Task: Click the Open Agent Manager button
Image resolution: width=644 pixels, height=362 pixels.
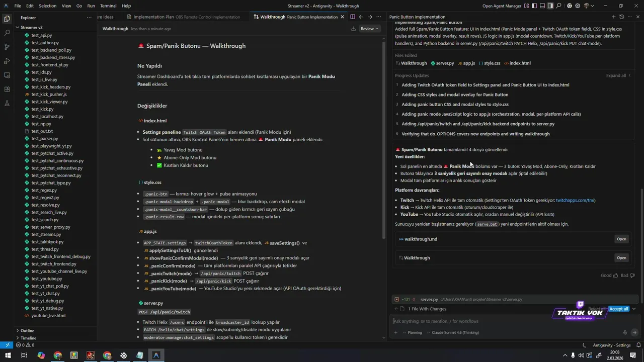Action: tap(502, 6)
